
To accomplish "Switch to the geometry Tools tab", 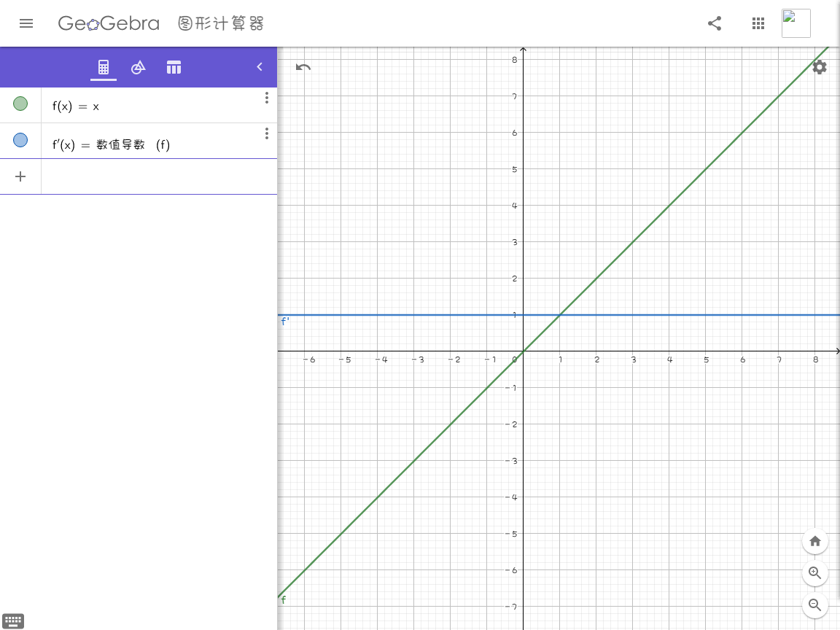I will 139,68.
